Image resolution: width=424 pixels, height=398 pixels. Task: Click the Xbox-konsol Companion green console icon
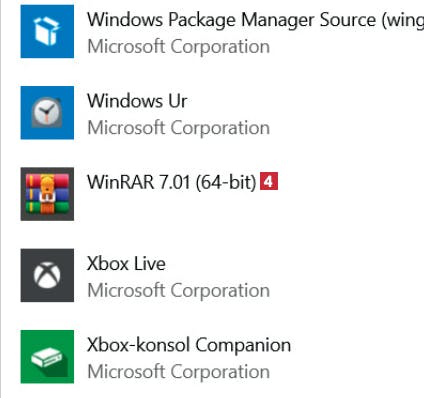pyautogui.click(x=47, y=357)
